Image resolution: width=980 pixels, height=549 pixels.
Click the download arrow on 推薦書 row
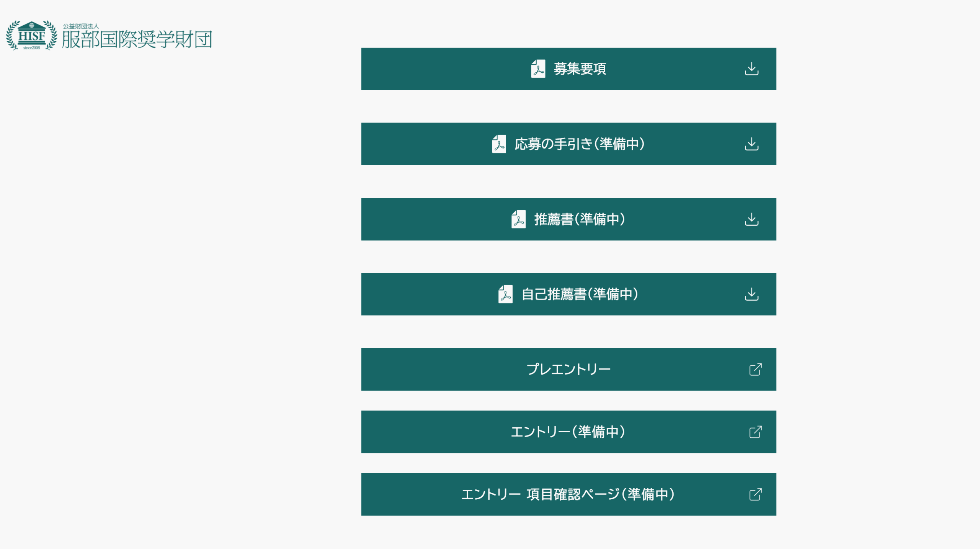751,219
